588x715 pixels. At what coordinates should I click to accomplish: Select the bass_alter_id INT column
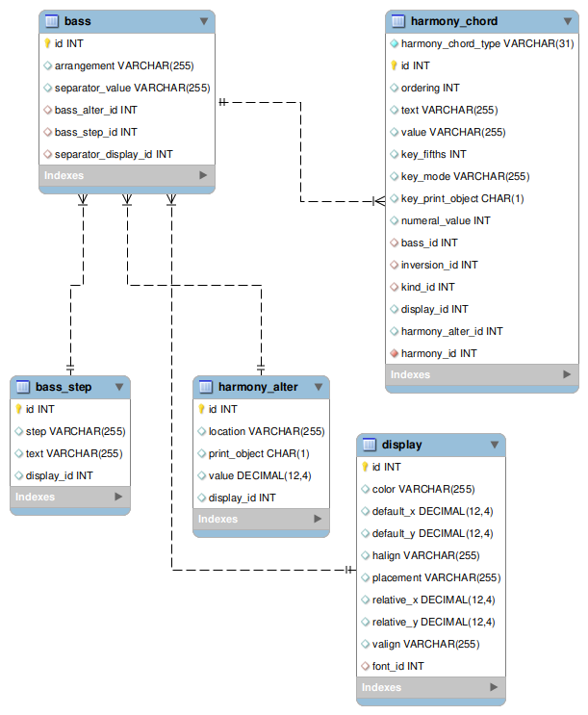coord(95,110)
